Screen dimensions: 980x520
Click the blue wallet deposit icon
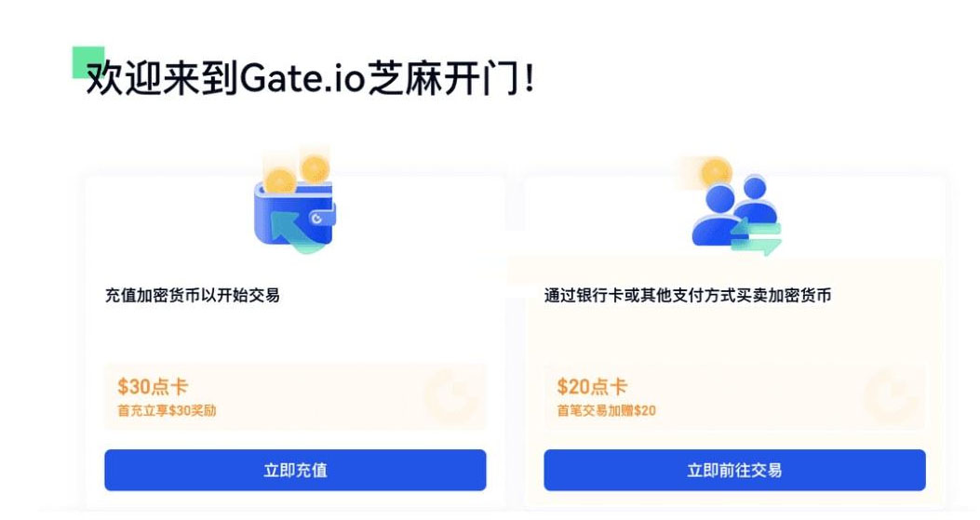(295, 205)
